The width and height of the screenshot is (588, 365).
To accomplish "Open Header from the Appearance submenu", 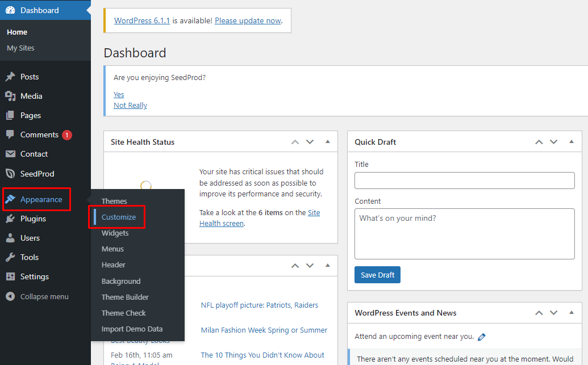I will 113,265.
